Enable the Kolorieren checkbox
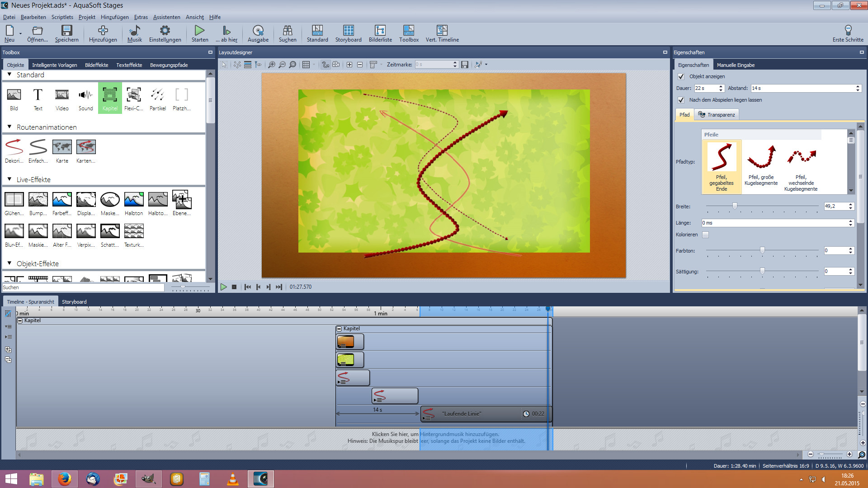The width and height of the screenshot is (868, 488). click(x=705, y=235)
